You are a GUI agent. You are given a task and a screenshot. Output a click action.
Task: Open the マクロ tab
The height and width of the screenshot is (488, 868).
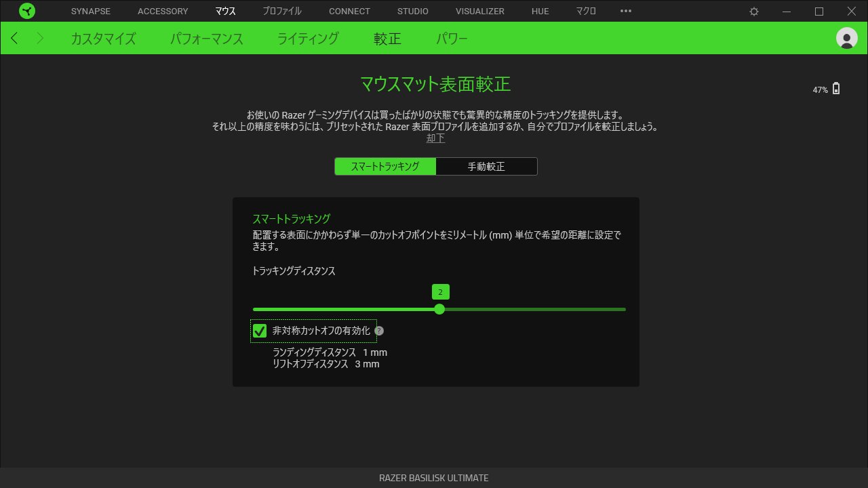[586, 12]
